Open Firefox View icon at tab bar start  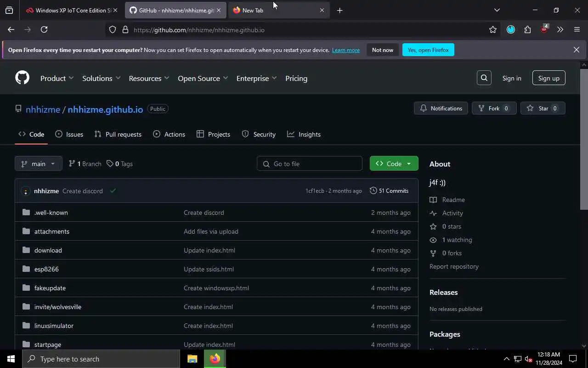(x=9, y=10)
